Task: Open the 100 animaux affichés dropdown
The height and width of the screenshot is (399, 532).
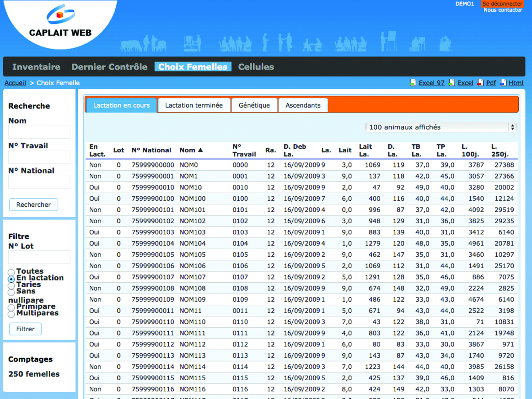Action: (x=441, y=127)
